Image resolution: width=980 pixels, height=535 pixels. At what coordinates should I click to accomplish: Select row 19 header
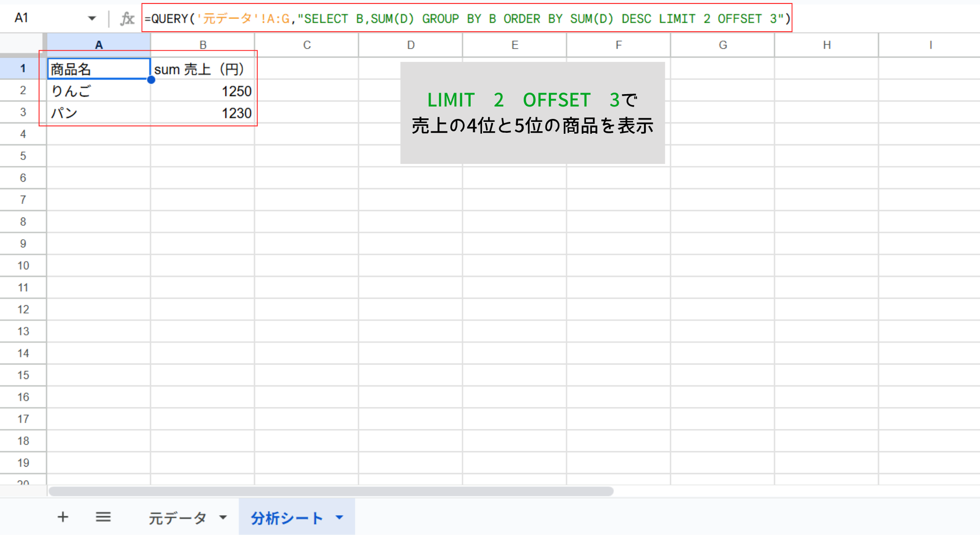pyautogui.click(x=23, y=463)
